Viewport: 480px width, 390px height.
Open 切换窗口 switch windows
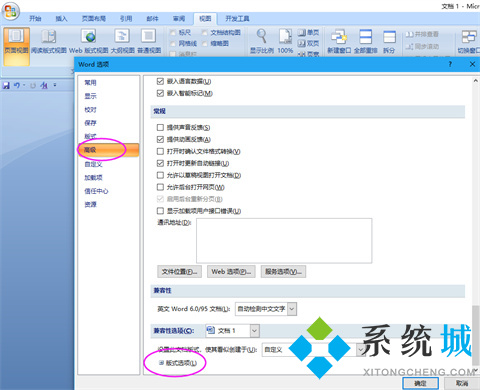pos(468,42)
